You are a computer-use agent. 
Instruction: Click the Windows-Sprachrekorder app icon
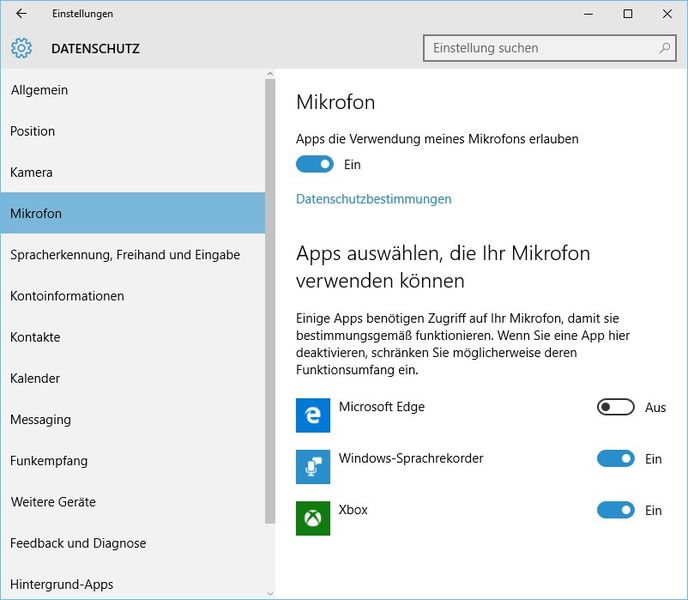pyautogui.click(x=313, y=466)
